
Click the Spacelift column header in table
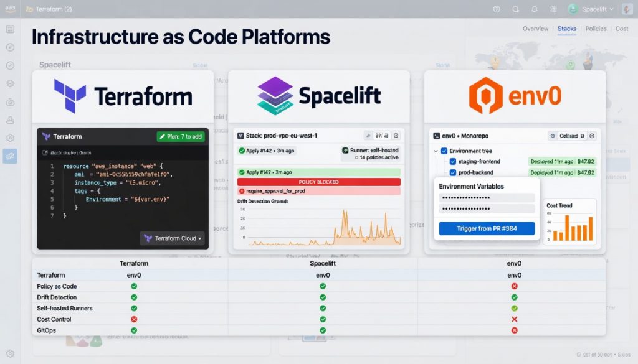(x=323, y=263)
